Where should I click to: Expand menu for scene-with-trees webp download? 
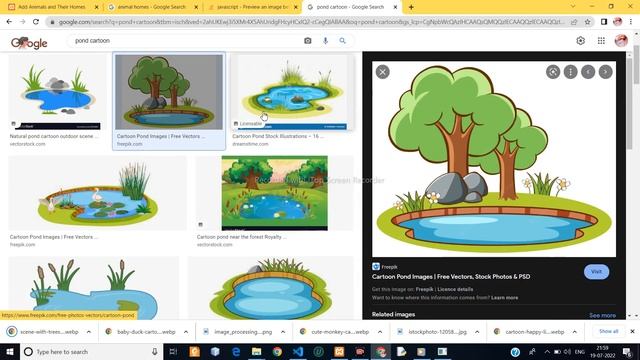(x=89, y=332)
